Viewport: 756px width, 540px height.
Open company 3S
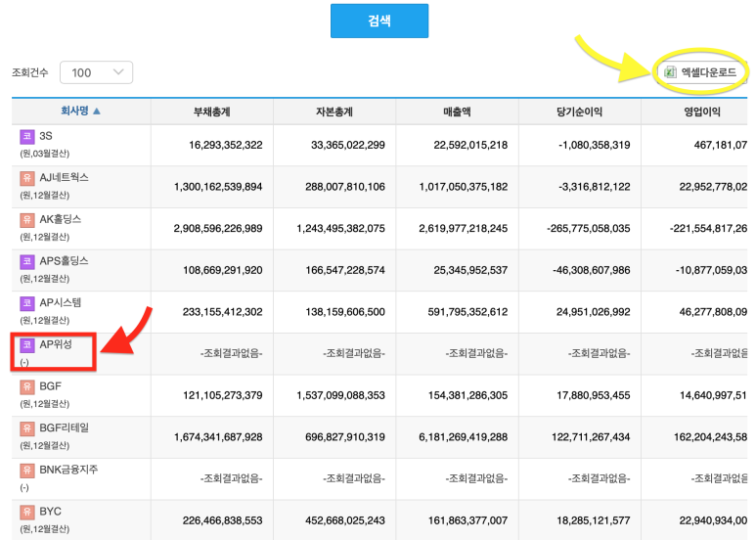click(x=46, y=136)
